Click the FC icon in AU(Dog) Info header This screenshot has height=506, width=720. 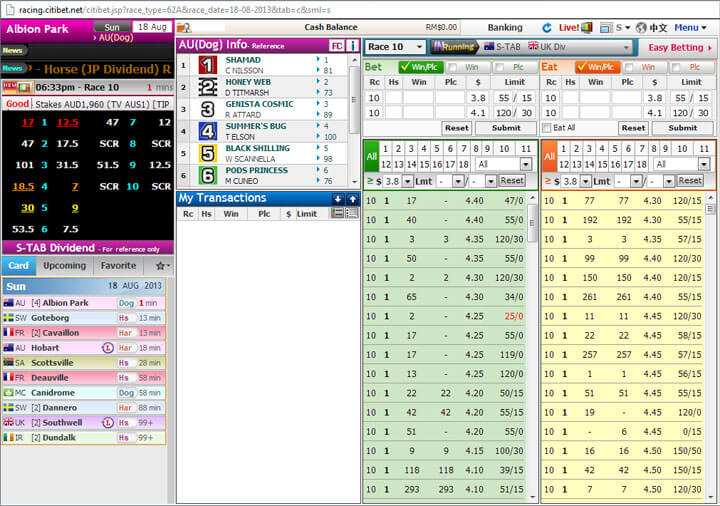tap(337, 46)
